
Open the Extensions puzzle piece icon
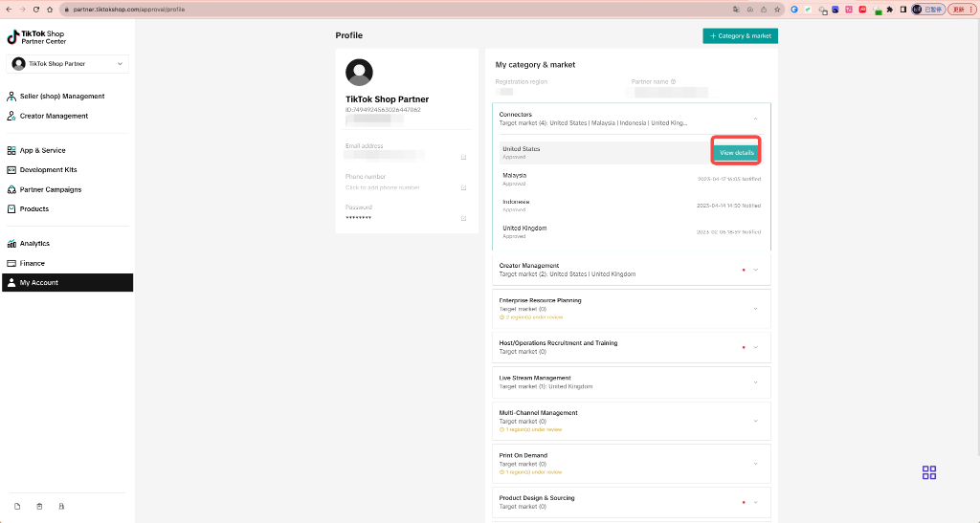(x=890, y=10)
